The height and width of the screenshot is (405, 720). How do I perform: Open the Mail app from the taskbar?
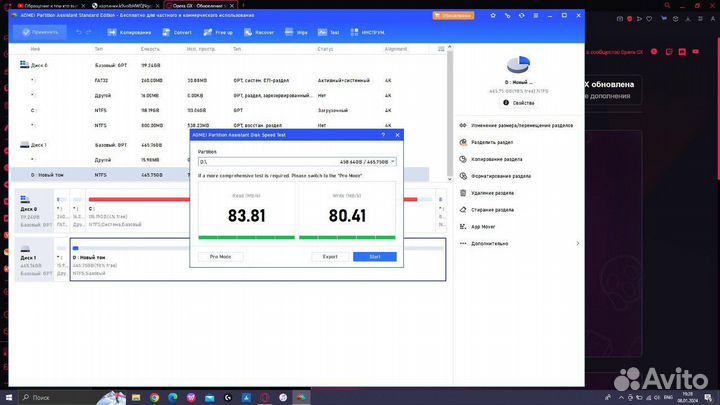click(x=209, y=397)
